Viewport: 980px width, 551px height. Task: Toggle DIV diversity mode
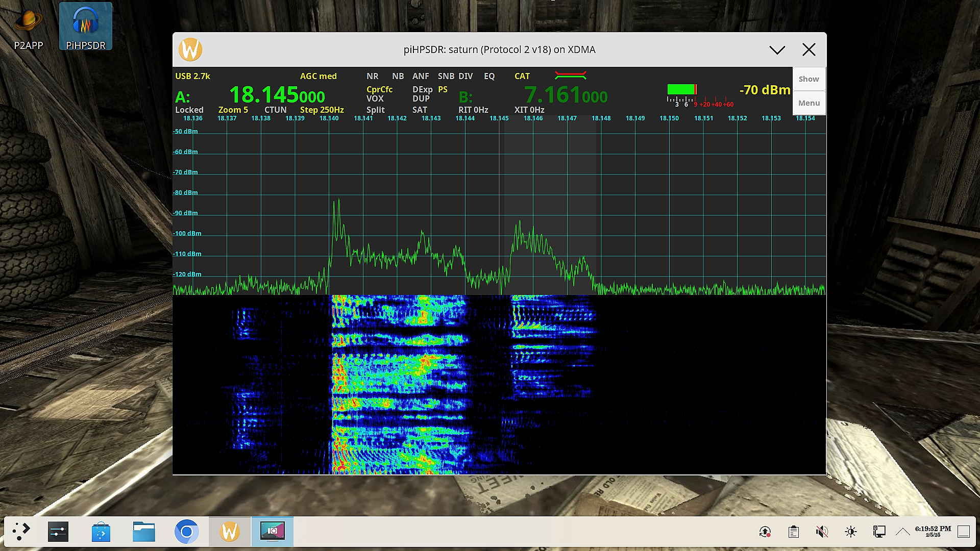pyautogui.click(x=465, y=76)
